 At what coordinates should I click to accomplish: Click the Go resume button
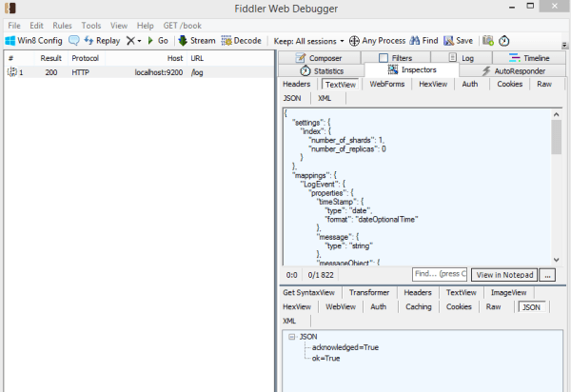pyautogui.click(x=157, y=41)
